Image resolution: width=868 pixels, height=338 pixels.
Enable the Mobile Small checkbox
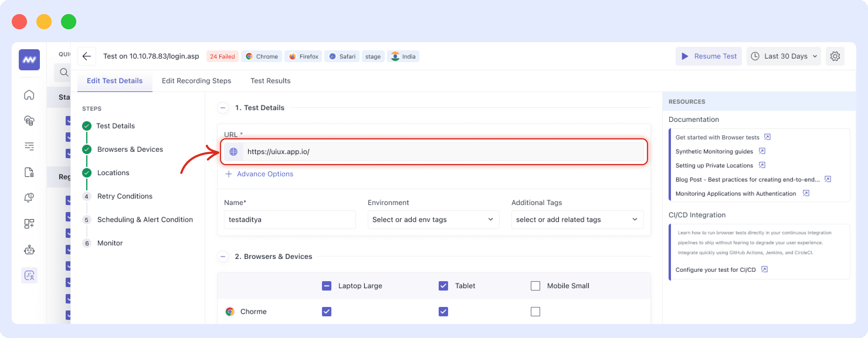pyautogui.click(x=535, y=286)
